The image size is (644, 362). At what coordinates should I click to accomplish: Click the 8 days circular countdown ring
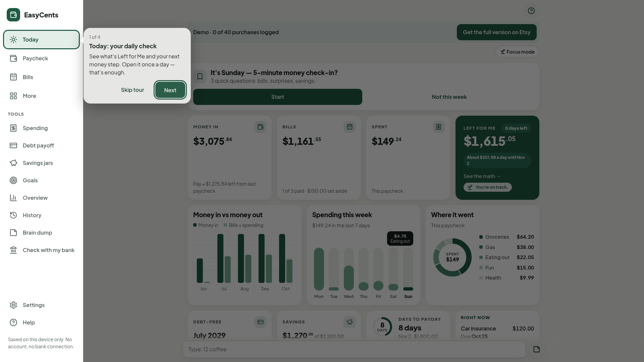tap(382, 327)
